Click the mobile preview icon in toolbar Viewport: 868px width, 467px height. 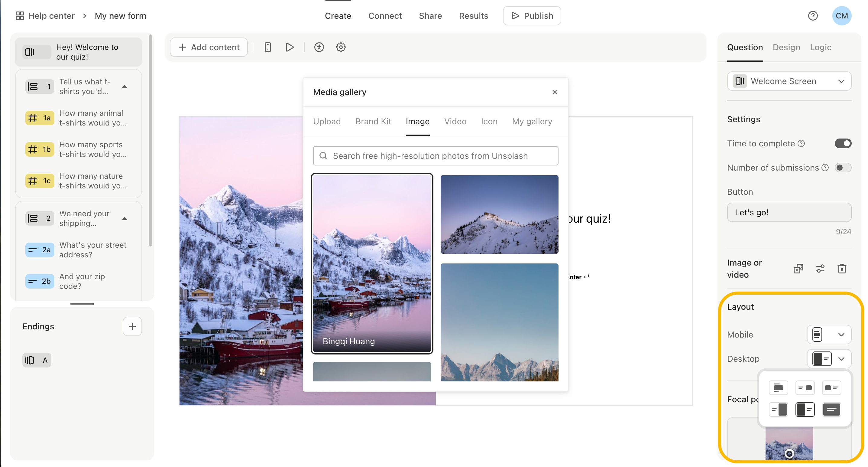267,47
